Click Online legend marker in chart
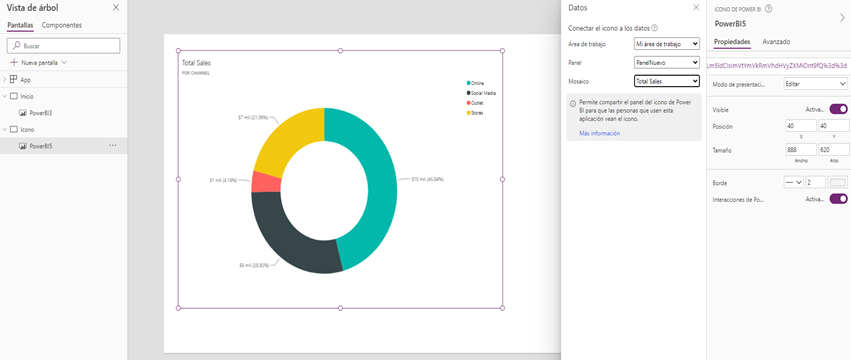Viewport: 851px width, 360px height. click(x=468, y=83)
